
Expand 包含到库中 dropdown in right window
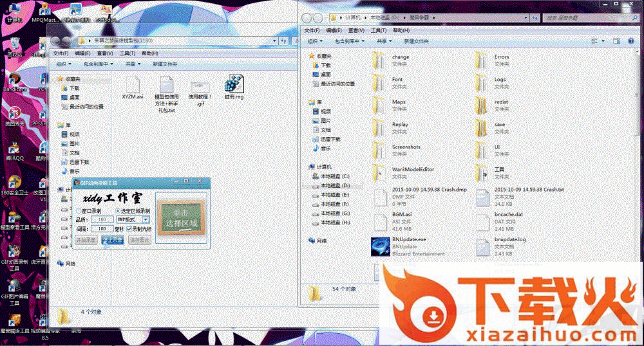(350, 41)
